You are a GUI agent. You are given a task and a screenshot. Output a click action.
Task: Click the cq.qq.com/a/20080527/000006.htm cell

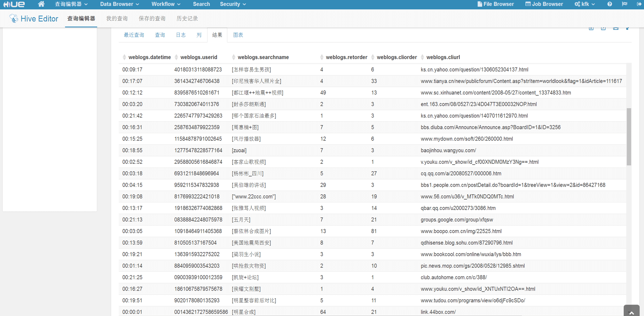pos(461,173)
